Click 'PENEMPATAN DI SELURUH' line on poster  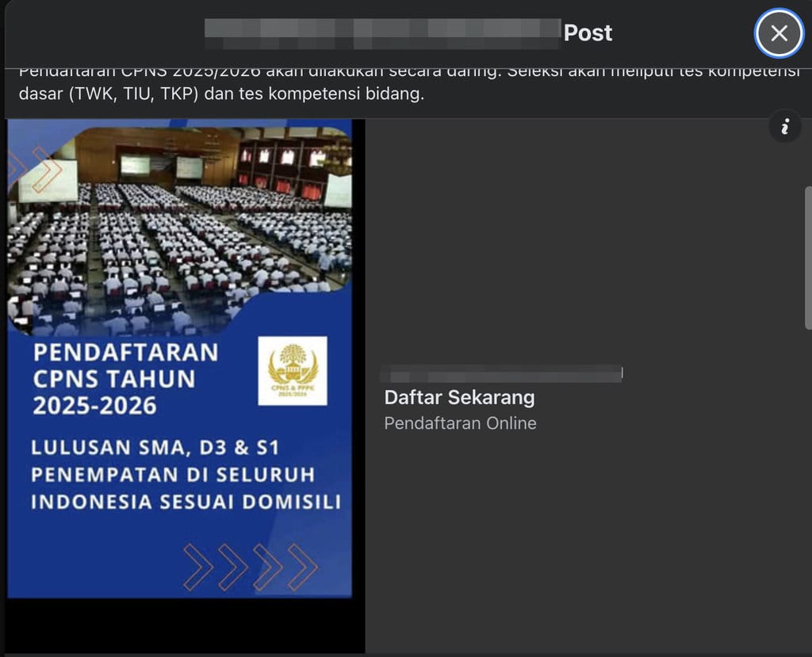point(173,475)
